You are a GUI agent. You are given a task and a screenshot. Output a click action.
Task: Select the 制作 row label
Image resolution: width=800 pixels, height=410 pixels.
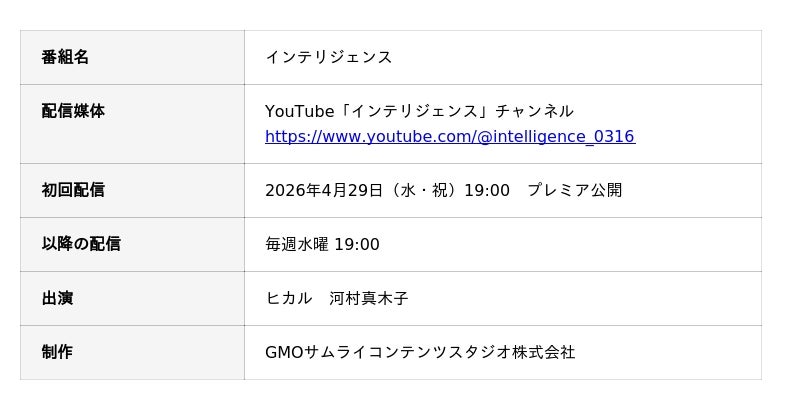click(x=57, y=352)
